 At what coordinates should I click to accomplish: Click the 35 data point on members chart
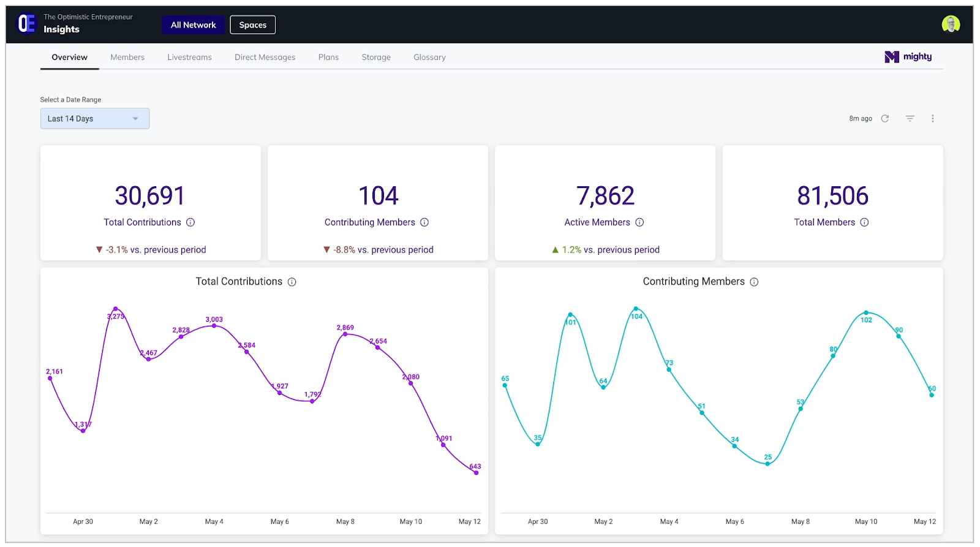tap(538, 444)
